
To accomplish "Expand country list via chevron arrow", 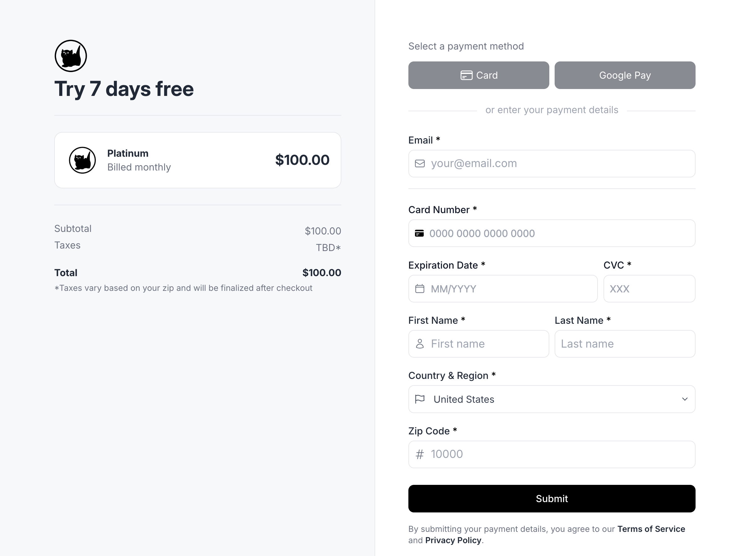I will pos(685,399).
